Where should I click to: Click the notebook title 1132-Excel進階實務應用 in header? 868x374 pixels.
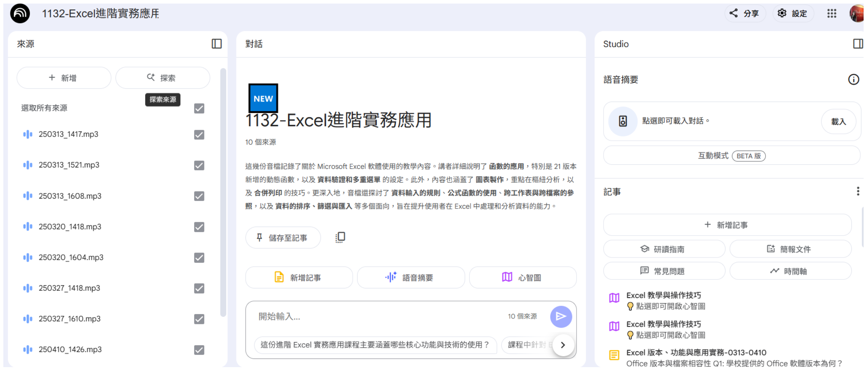(100, 13)
